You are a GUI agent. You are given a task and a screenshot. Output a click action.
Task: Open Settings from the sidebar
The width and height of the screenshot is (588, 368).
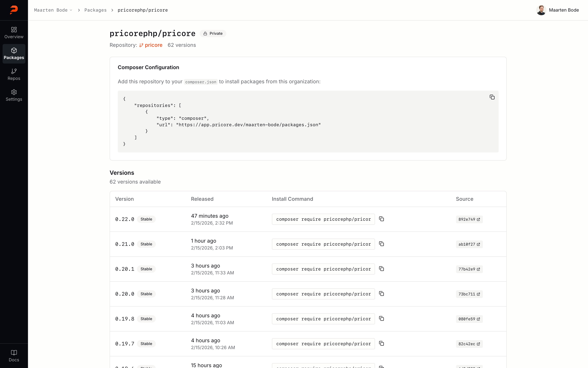[x=14, y=95]
